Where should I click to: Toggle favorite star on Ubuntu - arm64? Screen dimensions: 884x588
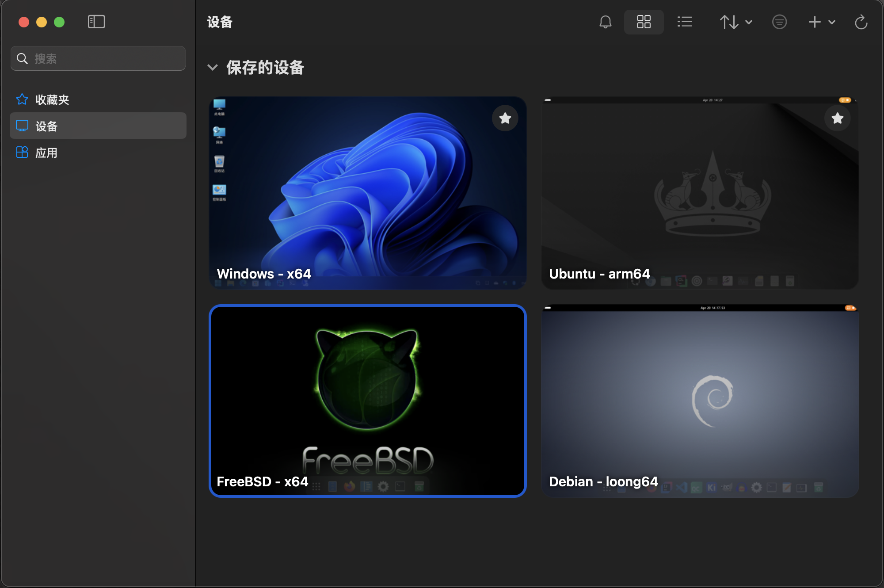(838, 118)
